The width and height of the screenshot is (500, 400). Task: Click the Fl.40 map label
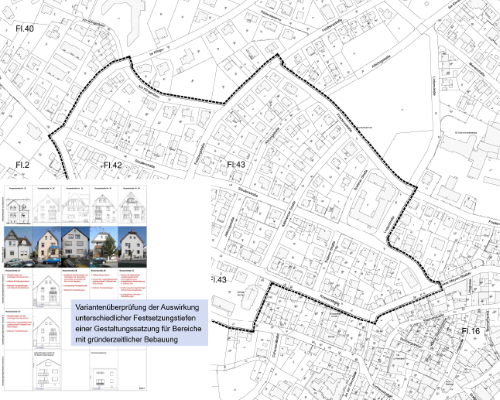coord(24,29)
